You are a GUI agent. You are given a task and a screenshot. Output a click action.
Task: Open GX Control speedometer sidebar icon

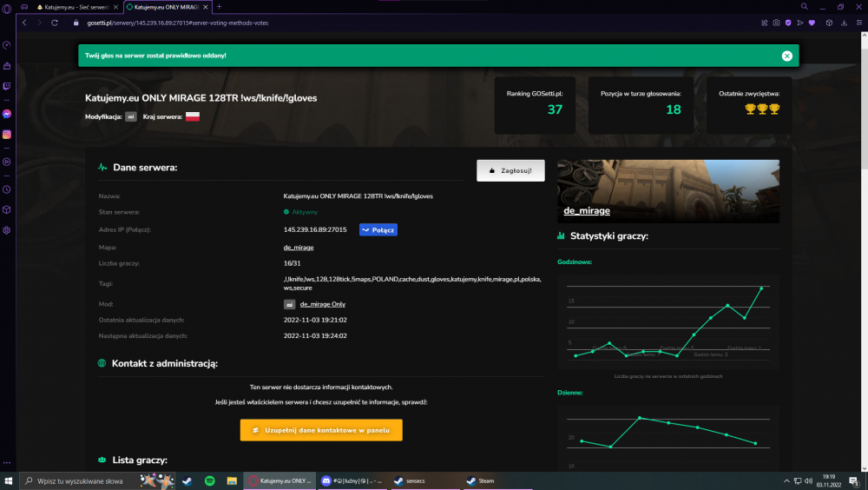coord(7,45)
